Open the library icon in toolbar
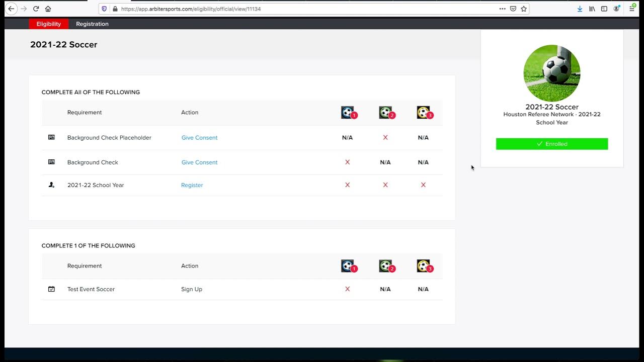 pos(592,9)
